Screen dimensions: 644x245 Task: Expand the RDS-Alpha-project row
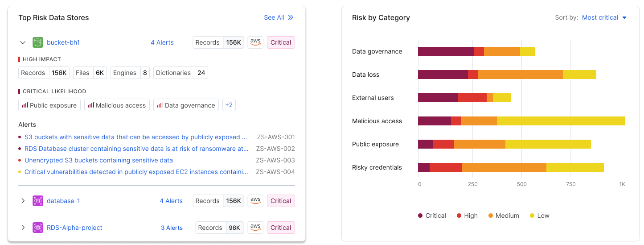click(23, 228)
